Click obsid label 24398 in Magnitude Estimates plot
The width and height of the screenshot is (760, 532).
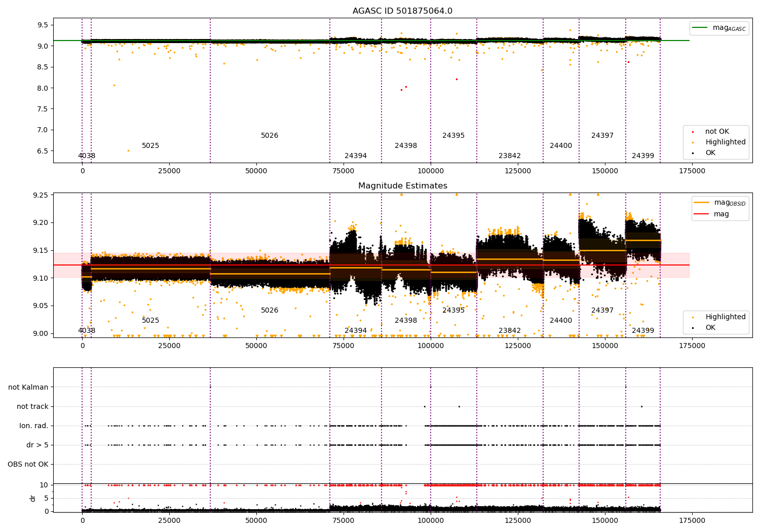point(406,321)
